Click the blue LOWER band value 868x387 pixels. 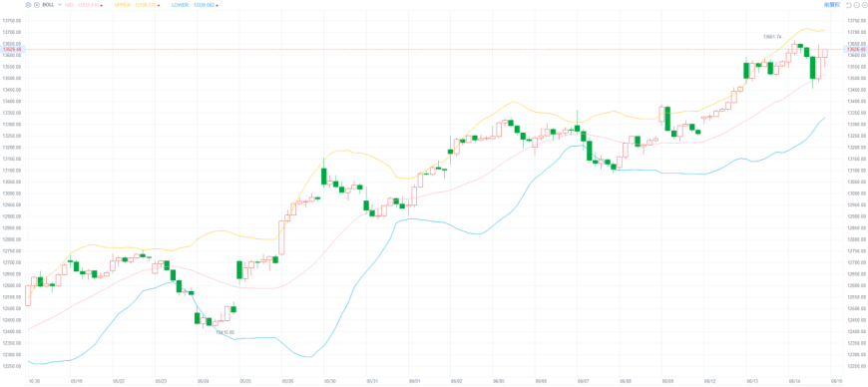(204, 4)
